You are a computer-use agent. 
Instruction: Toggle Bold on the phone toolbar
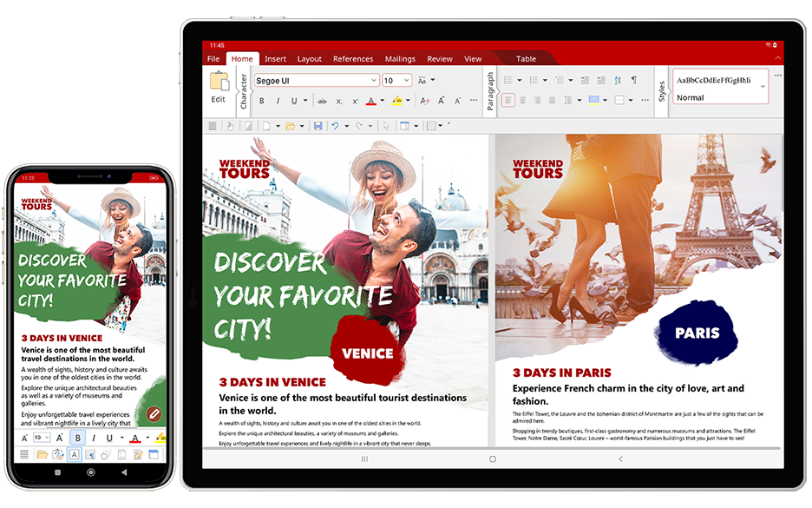click(x=78, y=438)
